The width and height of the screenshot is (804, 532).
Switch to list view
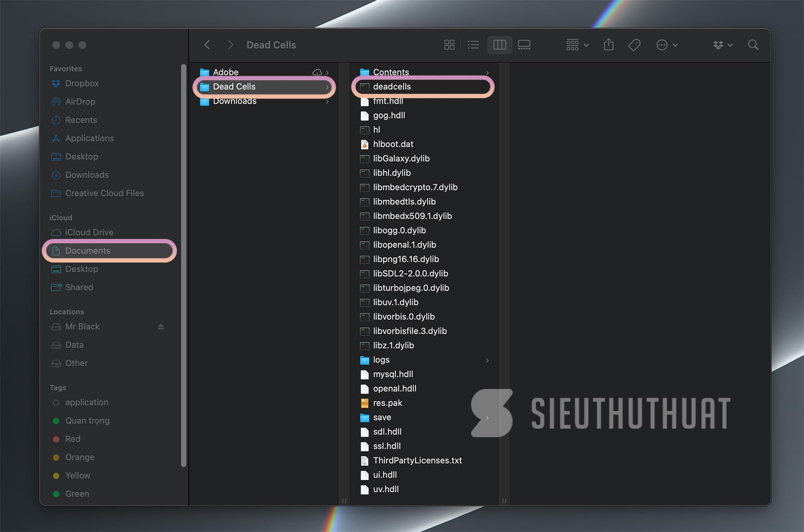(x=473, y=45)
